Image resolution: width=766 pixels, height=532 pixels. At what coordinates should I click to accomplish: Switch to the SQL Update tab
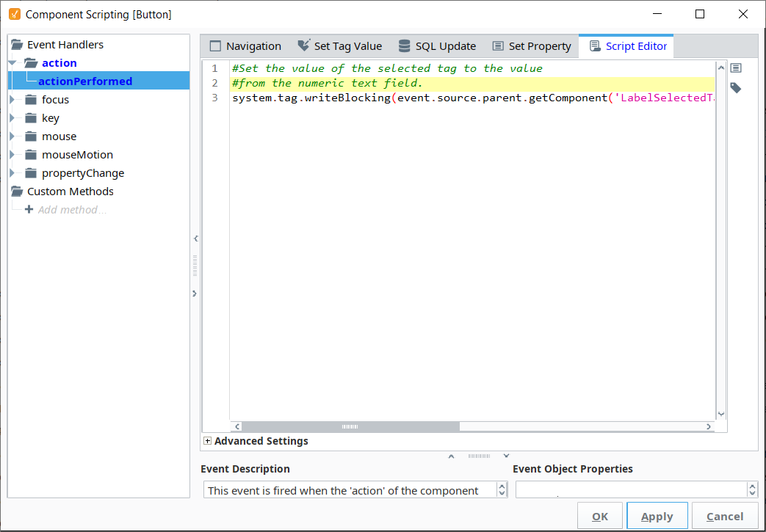tap(437, 46)
